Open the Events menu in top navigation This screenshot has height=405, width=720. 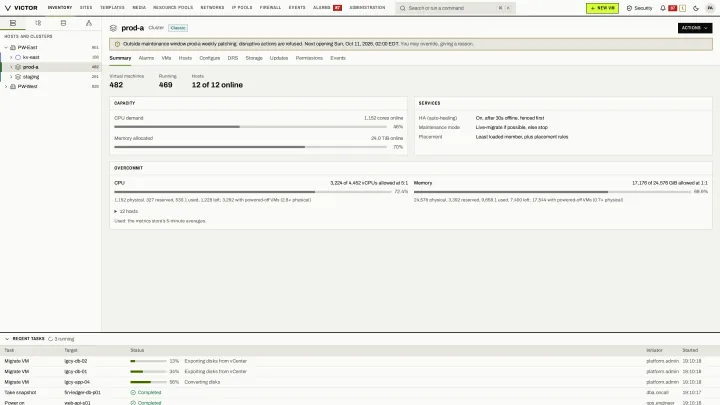click(297, 8)
